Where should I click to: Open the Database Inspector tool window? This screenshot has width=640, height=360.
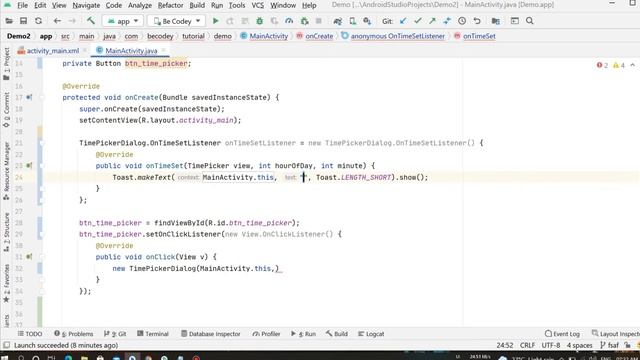(x=210, y=334)
